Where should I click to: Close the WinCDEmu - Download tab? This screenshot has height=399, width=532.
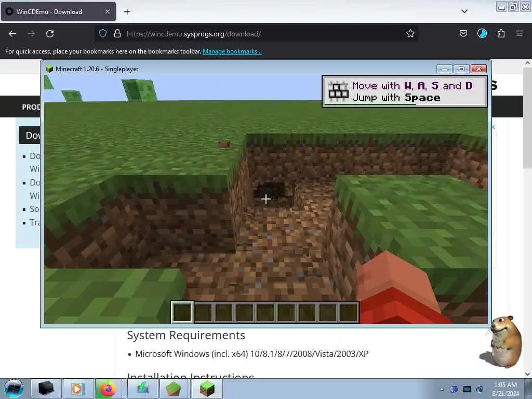coord(107,11)
